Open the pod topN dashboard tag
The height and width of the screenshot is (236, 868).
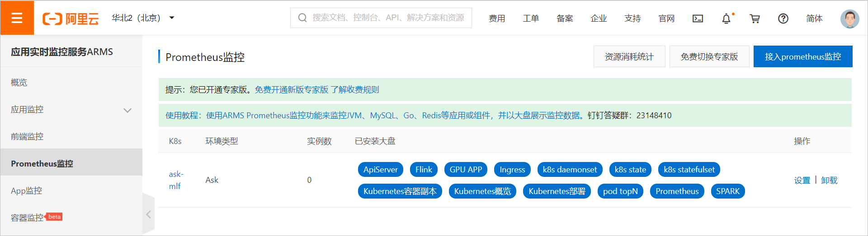pyautogui.click(x=620, y=191)
